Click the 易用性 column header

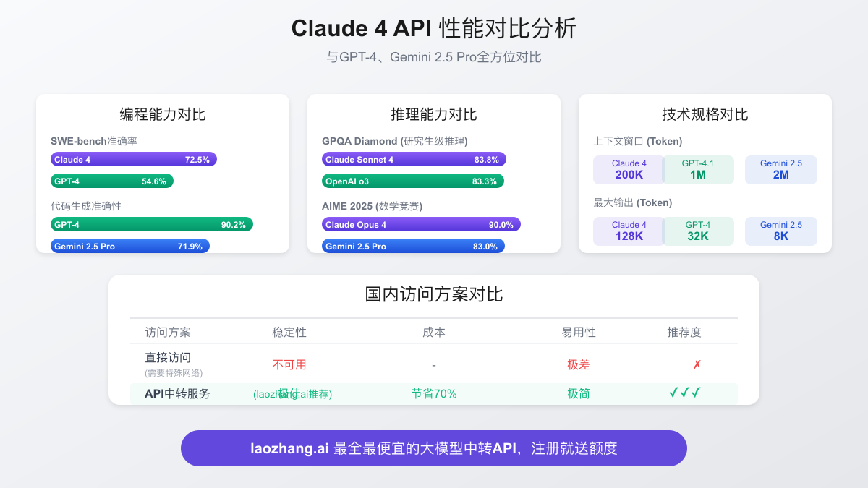[x=579, y=333]
